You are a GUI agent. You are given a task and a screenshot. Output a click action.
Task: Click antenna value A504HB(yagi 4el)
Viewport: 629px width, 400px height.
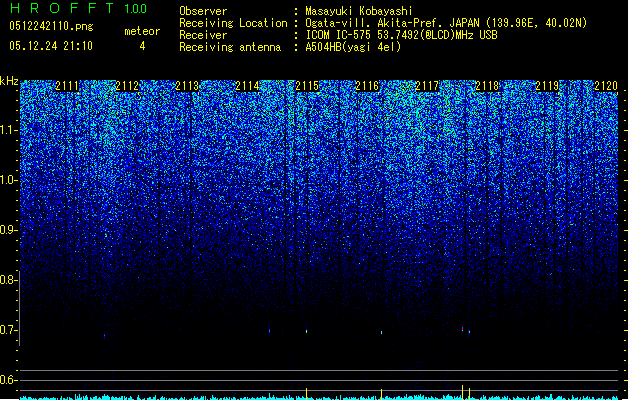point(353,47)
